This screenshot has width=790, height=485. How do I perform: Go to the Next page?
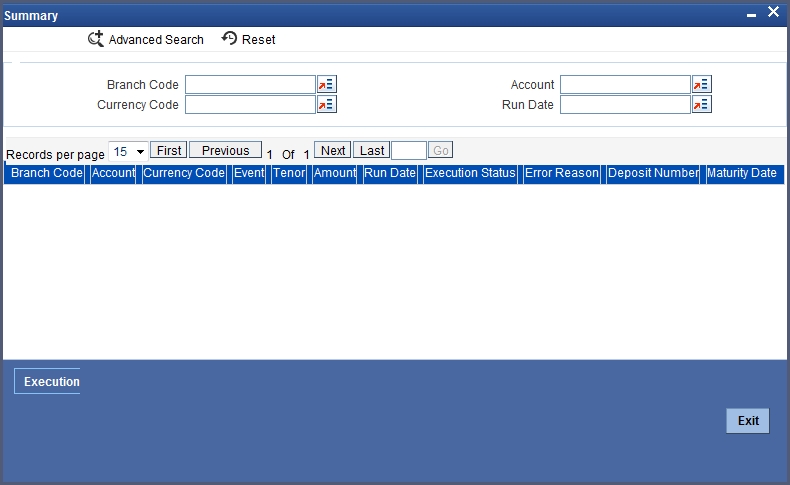click(333, 150)
